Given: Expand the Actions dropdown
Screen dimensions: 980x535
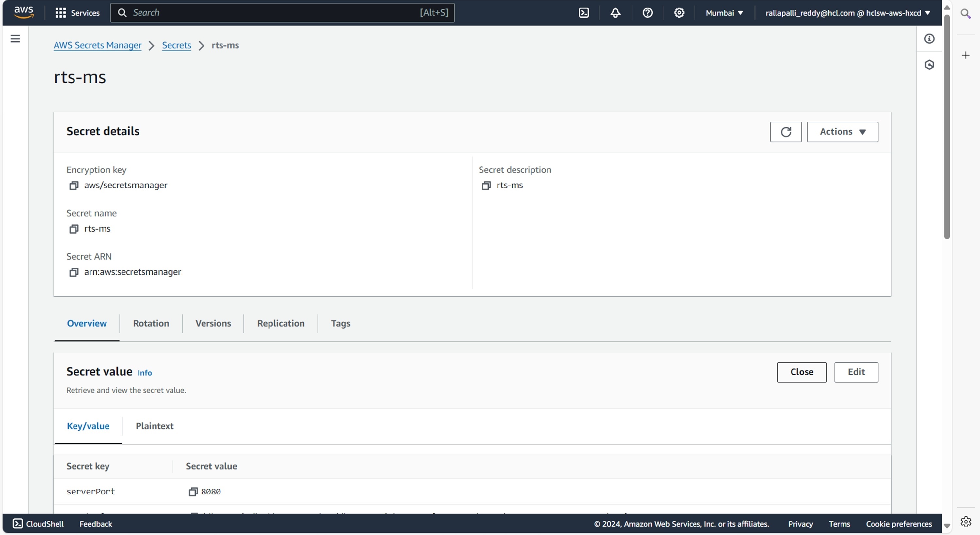Looking at the screenshot, I should pos(842,132).
